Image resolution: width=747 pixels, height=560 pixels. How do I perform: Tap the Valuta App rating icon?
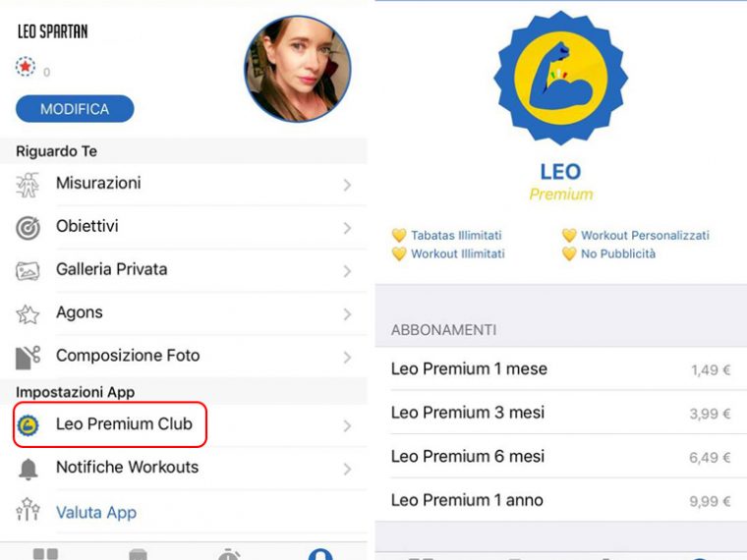(29, 510)
